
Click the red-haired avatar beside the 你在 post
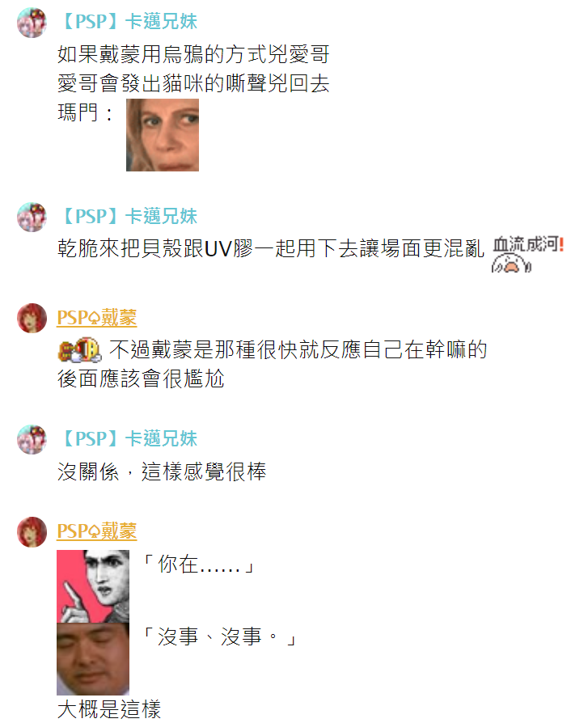pyautogui.click(x=32, y=532)
